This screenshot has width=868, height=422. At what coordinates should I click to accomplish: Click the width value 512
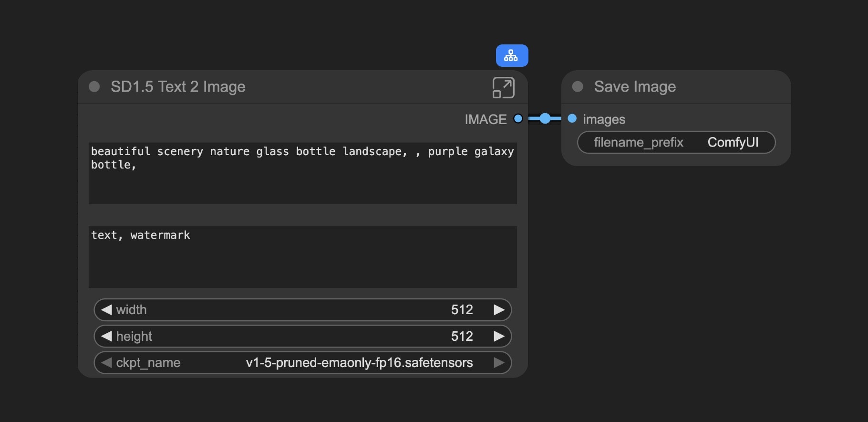tap(462, 310)
